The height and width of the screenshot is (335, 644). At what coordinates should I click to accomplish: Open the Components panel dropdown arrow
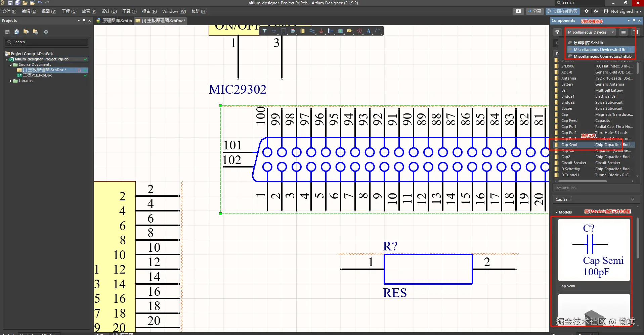[629, 20]
